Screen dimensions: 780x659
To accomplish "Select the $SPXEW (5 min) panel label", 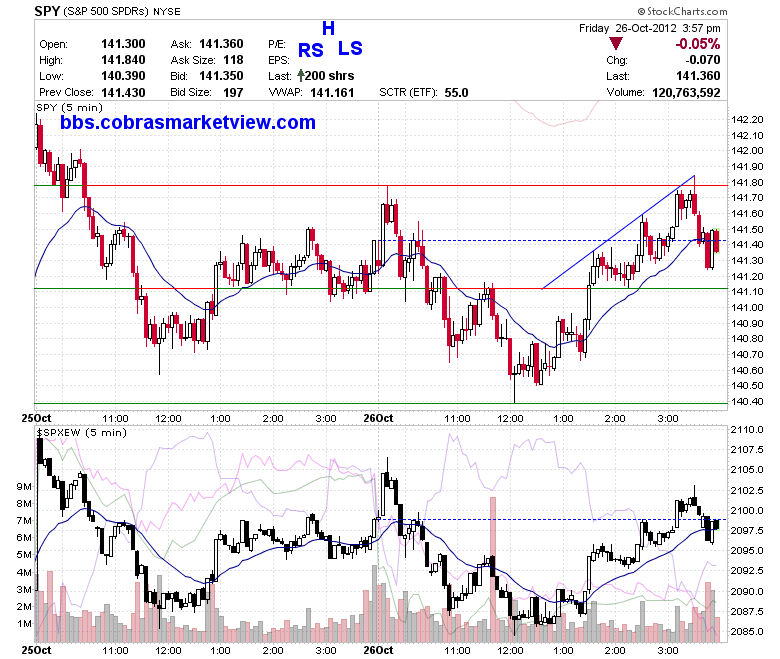I will coord(82,432).
